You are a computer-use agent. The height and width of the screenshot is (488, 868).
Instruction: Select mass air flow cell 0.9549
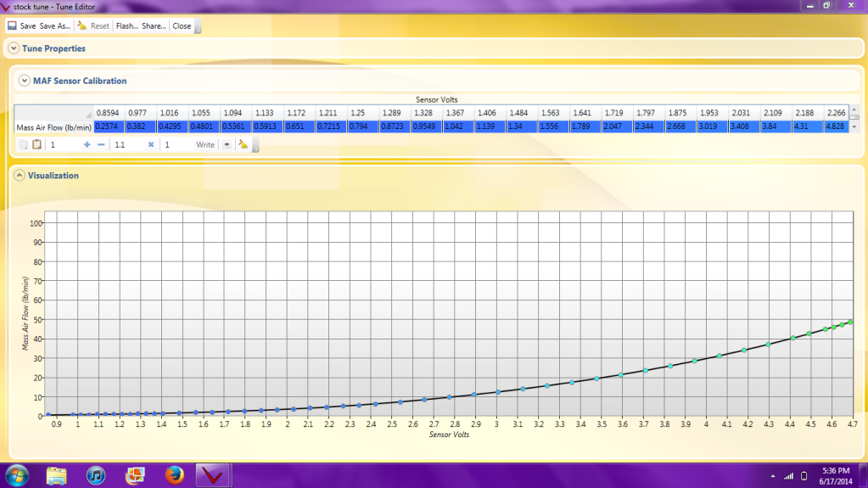tap(427, 126)
